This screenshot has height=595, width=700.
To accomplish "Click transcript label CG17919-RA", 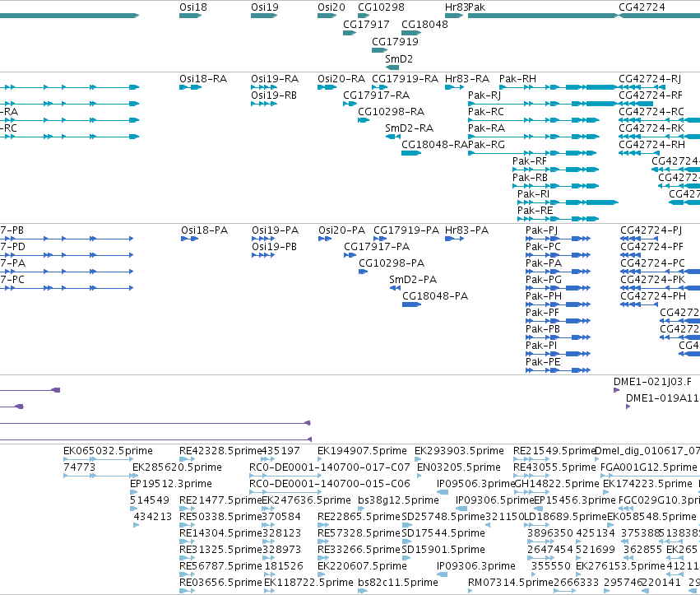I will (x=406, y=79).
